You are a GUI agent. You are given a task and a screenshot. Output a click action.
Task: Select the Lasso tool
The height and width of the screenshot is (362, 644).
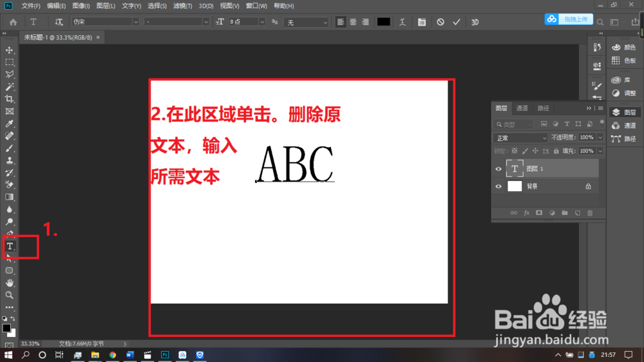coord(9,74)
